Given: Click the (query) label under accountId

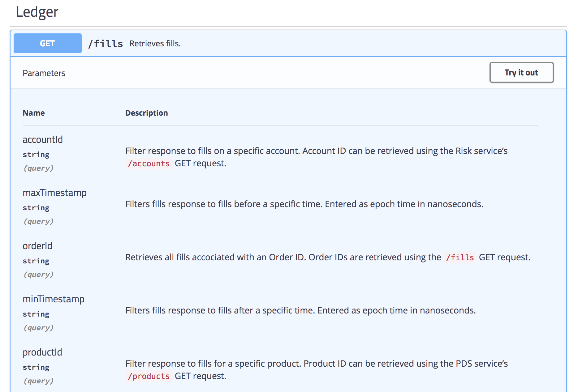Looking at the screenshot, I should pos(38,168).
